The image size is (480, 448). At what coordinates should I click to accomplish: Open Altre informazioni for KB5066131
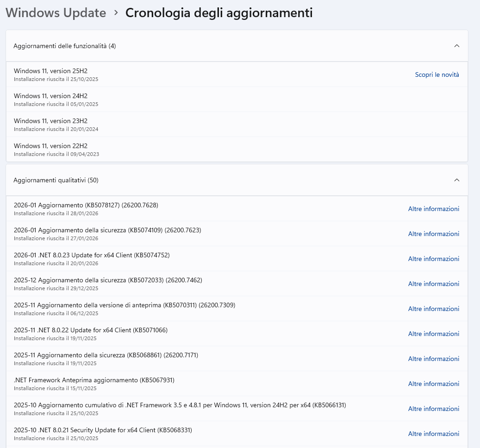(x=433, y=409)
